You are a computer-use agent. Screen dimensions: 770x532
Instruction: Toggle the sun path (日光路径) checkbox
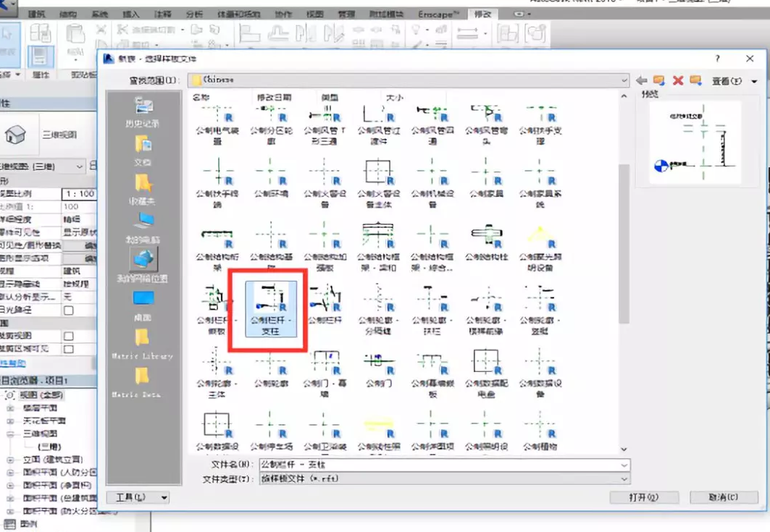click(69, 311)
